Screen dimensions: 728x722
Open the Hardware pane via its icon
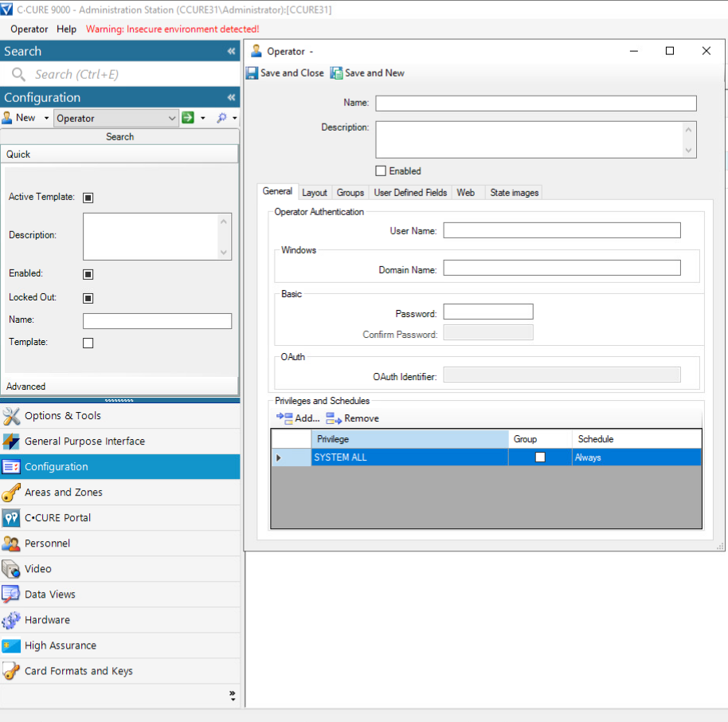(x=11, y=620)
